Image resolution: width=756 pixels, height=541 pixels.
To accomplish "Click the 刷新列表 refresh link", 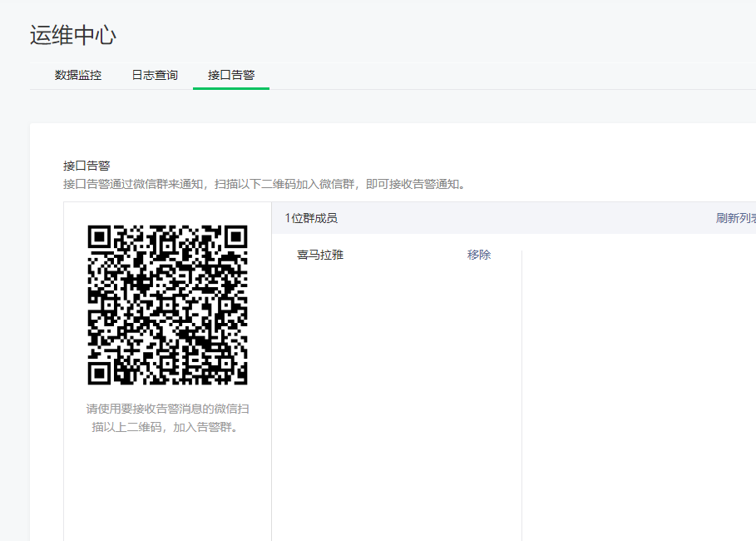I will [736, 218].
